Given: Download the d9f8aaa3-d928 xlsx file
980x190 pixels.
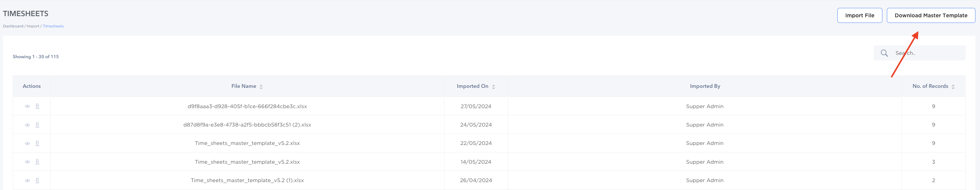Looking at the screenshot, I should pos(37,106).
